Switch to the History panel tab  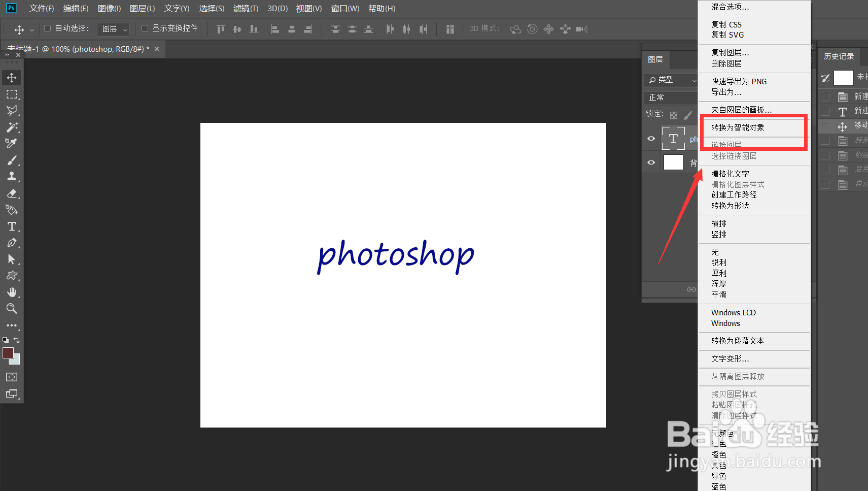pyautogui.click(x=839, y=56)
